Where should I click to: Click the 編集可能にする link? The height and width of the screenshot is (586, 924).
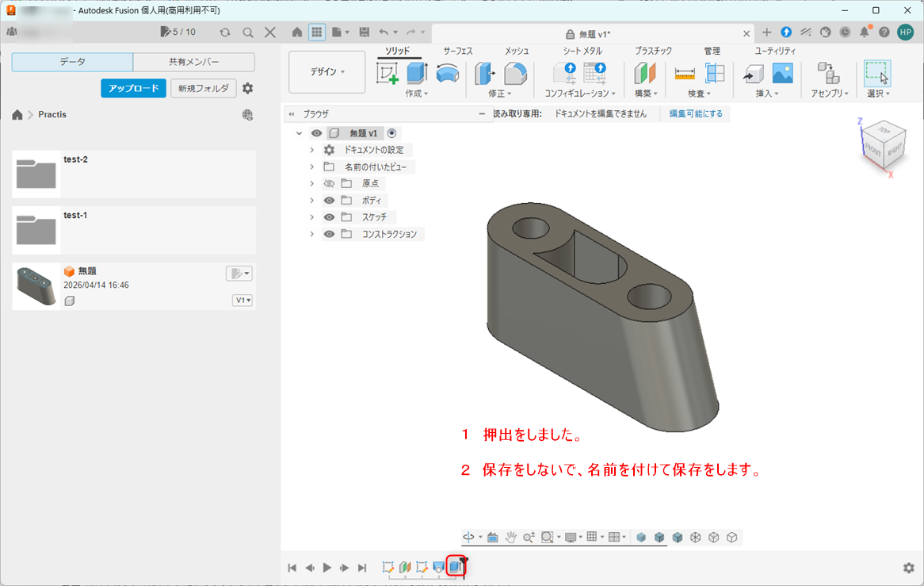(696, 113)
